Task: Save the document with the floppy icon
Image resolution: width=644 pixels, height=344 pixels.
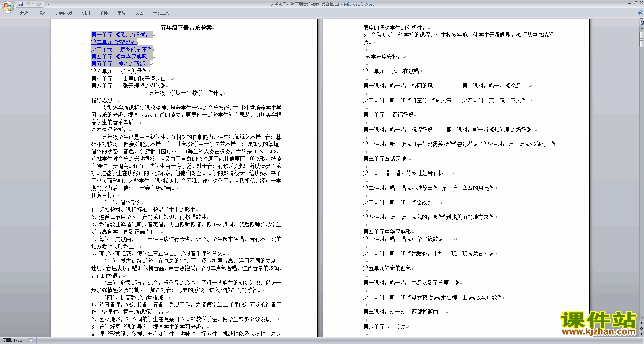Action: click(20, 4)
